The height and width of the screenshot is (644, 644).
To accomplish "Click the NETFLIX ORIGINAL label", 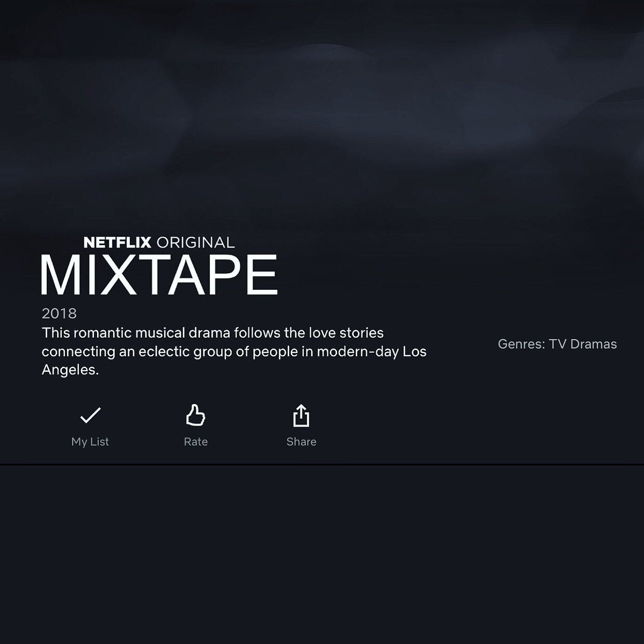I will (159, 242).
